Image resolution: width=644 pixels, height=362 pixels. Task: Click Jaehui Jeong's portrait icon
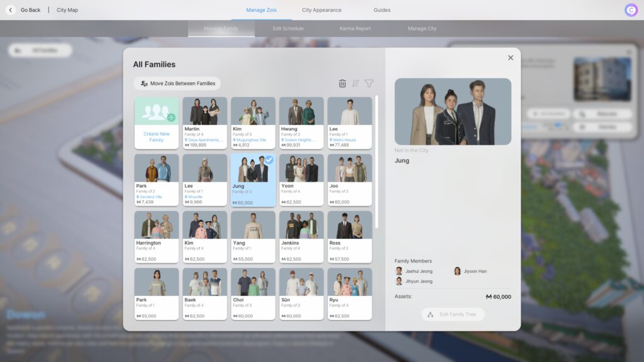399,271
